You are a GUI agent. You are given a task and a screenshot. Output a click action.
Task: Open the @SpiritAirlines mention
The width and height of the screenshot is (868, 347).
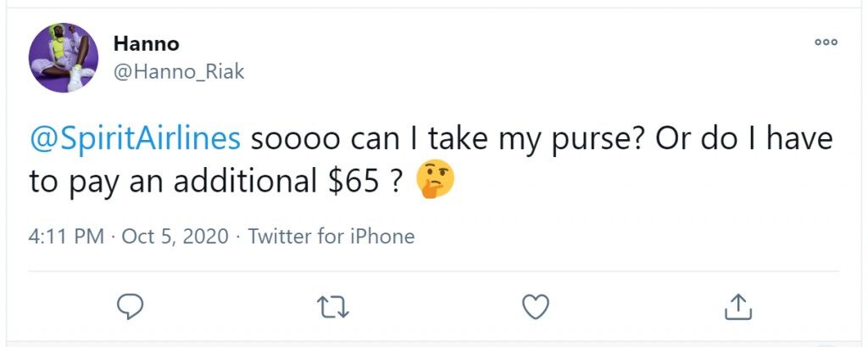tap(135, 140)
